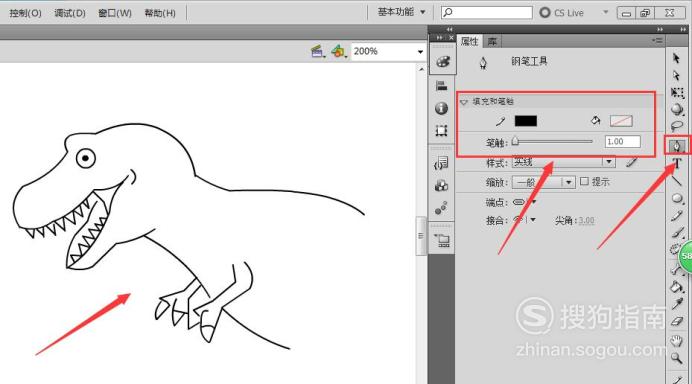Click the CS Live button
This screenshot has height=384, width=692.
561,12
